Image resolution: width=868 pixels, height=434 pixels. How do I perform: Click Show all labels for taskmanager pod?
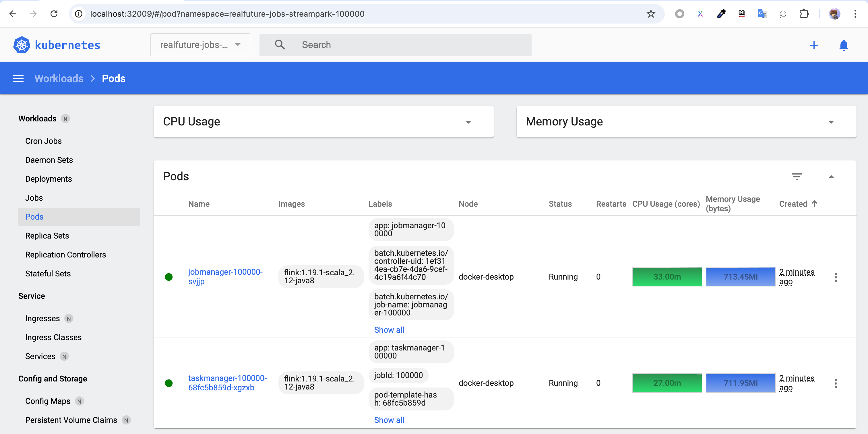[x=389, y=420]
